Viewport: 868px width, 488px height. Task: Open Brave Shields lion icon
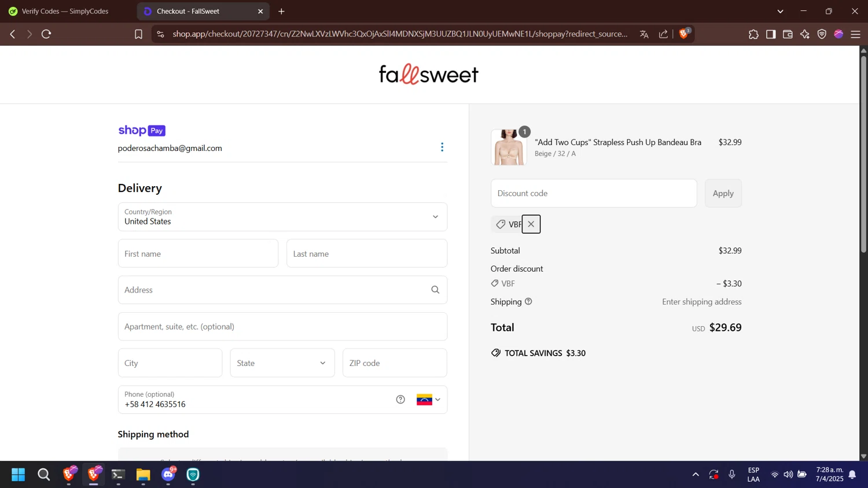684,34
